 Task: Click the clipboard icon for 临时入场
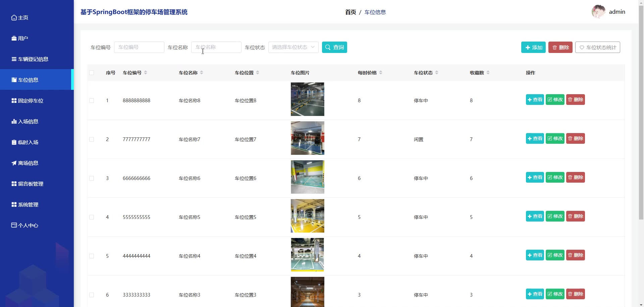(x=14, y=142)
